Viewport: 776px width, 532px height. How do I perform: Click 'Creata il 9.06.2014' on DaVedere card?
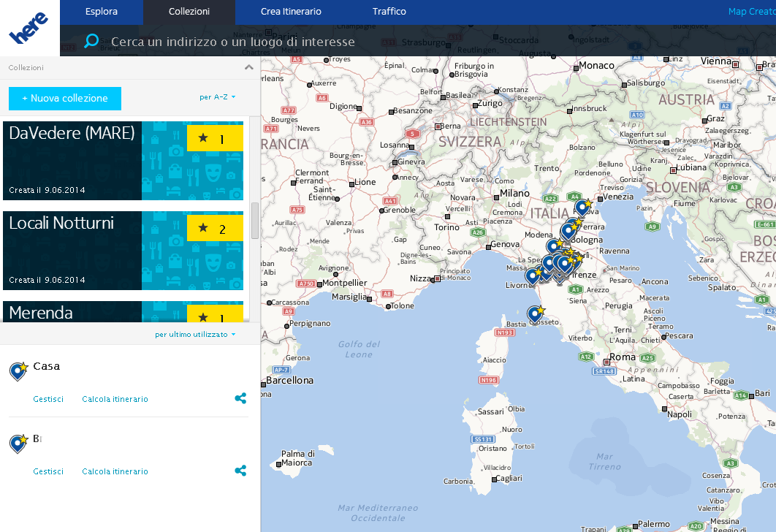pos(47,190)
